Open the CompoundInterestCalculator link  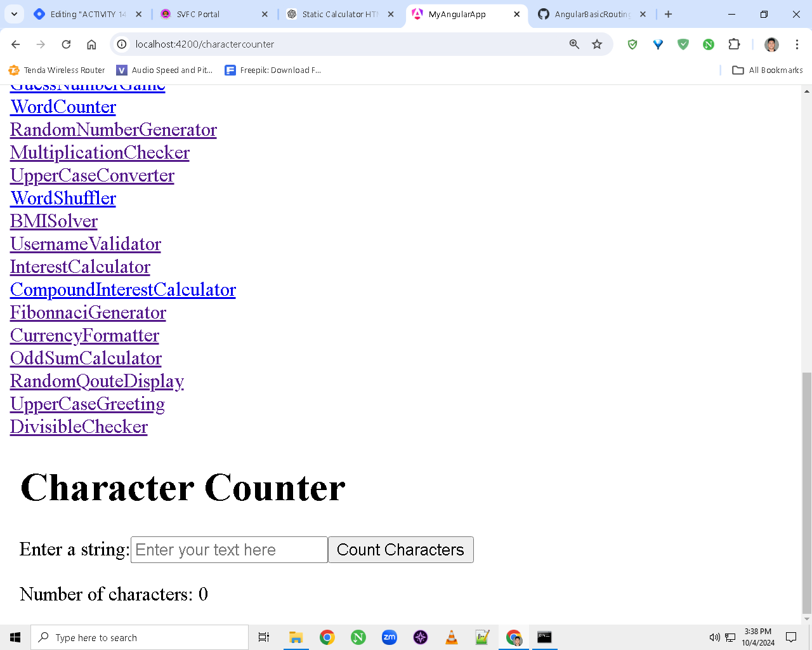tap(123, 289)
